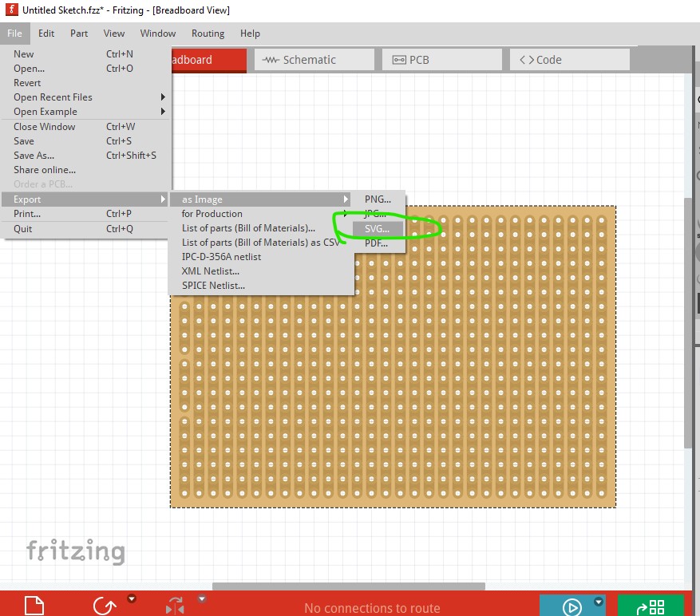The width and height of the screenshot is (700, 616).
Task: Open the File menu
Action: pyautogui.click(x=14, y=33)
